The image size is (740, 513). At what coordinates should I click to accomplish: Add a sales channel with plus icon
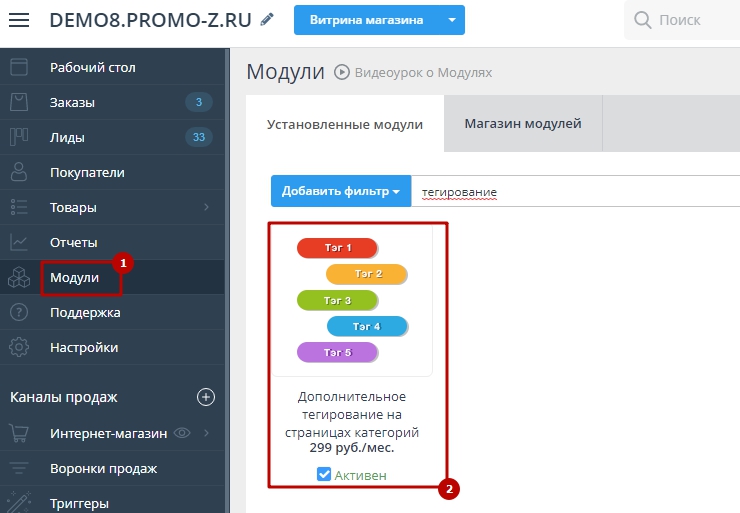[x=206, y=397]
